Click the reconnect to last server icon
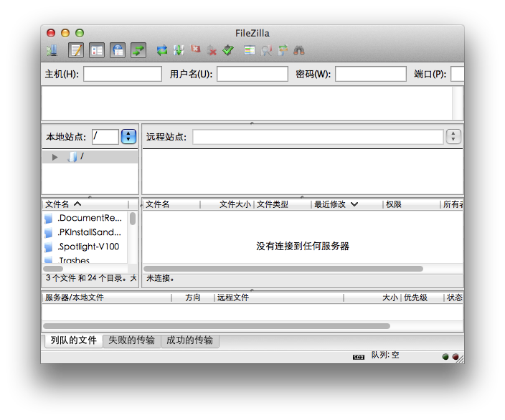505x420 pixels. click(x=228, y=50)
